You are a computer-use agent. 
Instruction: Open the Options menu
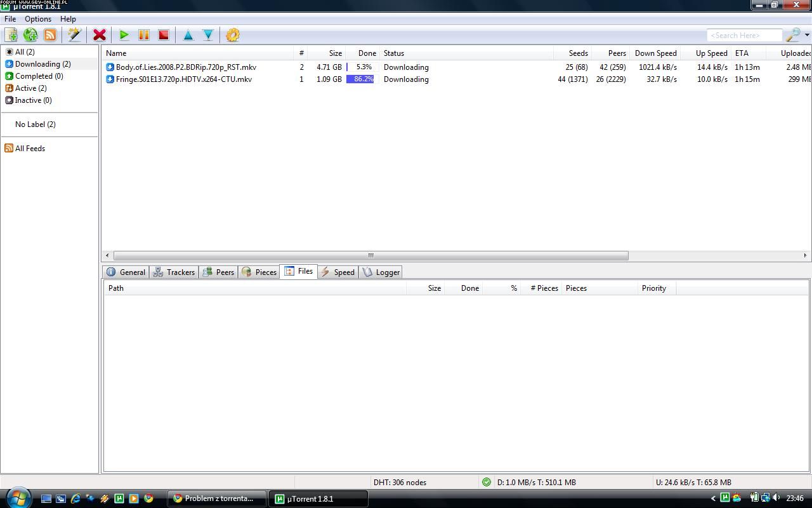coord(38,19)
